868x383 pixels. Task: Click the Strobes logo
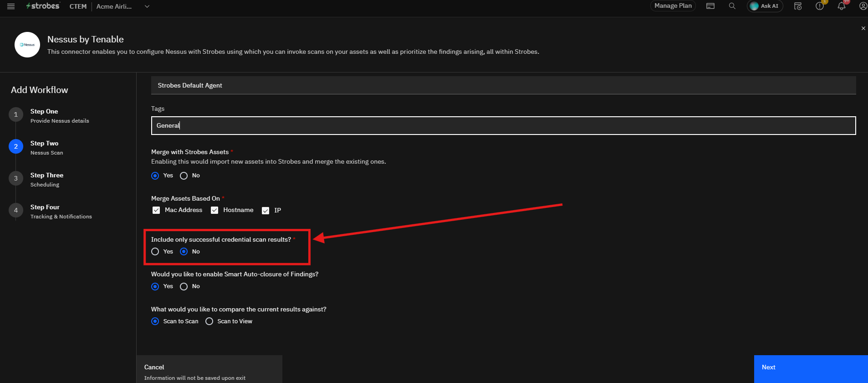[x=43, y=6]
